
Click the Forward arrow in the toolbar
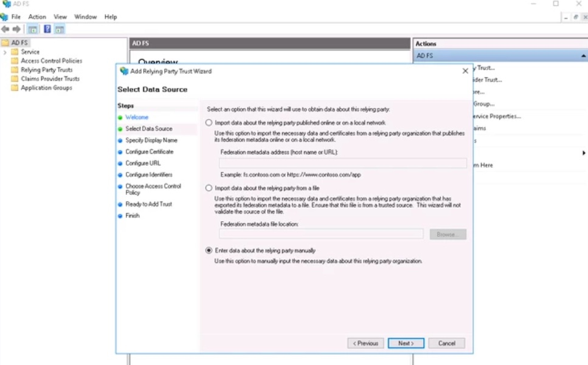click(16, 29)
